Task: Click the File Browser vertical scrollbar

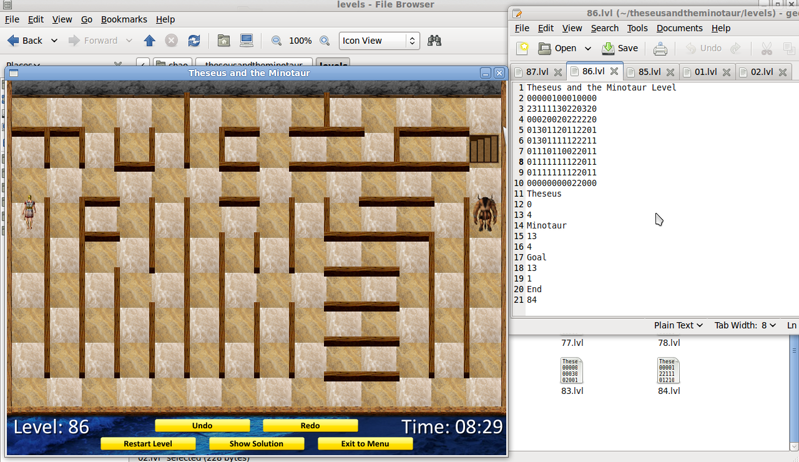Action: tap(794, 392)
